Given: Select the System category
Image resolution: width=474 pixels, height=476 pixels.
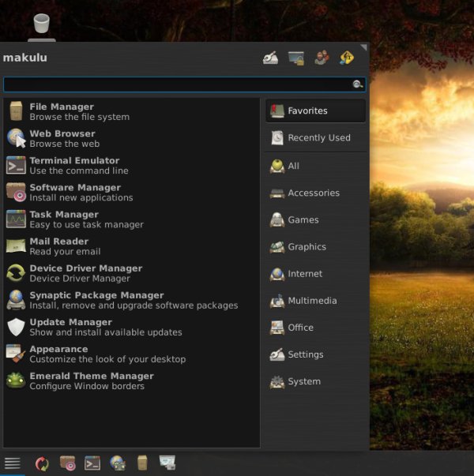Looking at the screenshot, I should pyautogui.click(x=303, y=381).
